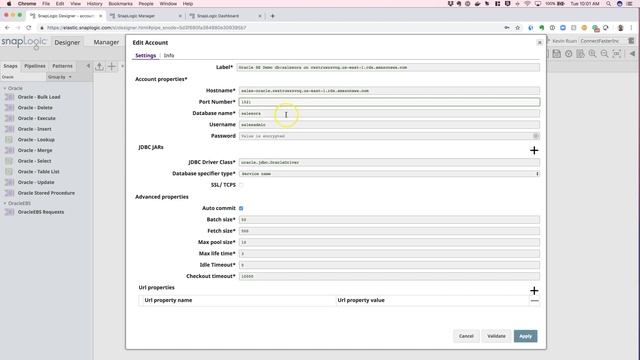Image resolution: width=640 pixels, height=360 pixels.
Task: Click the zoom in magnifier icon
Action: click(x=592, y=54)
